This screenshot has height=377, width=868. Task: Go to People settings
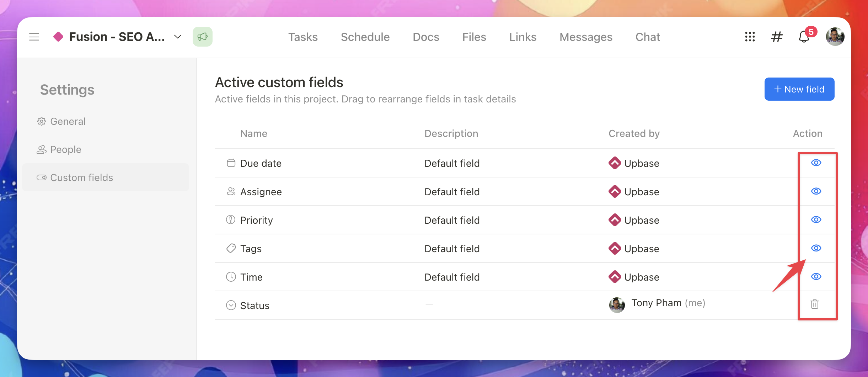[x=65, y=150]
